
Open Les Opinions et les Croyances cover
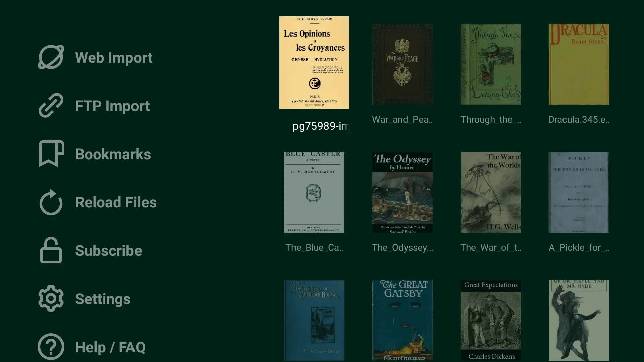pyautogui.click(x=314, y=63)
